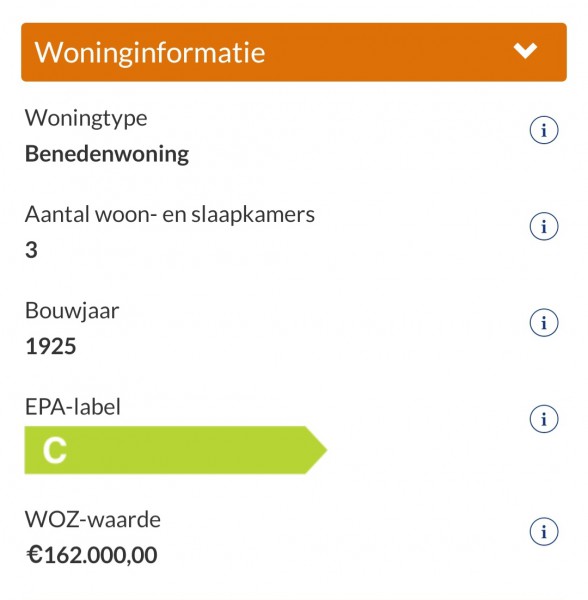Click the green energy label bar
The image size is (588, 600).
tap(176, 450)
